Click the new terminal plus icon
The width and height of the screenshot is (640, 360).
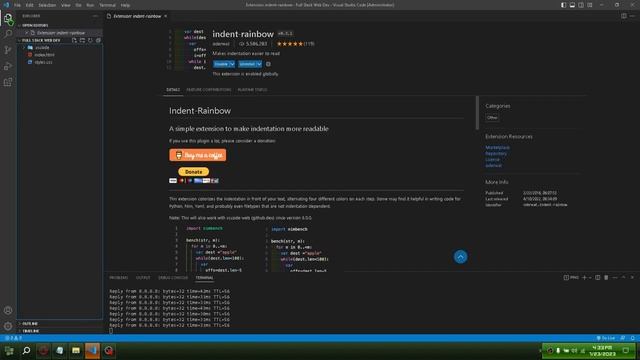click(x=584, y=278)
